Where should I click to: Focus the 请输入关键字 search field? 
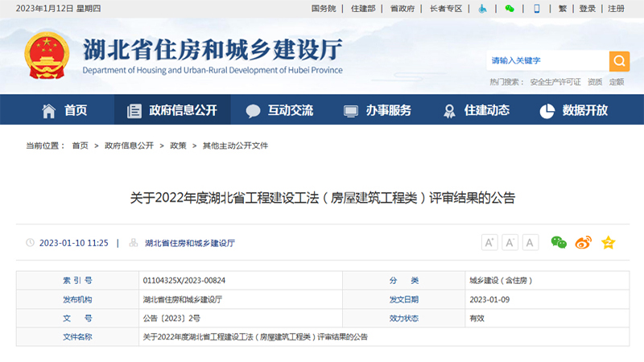548,61
